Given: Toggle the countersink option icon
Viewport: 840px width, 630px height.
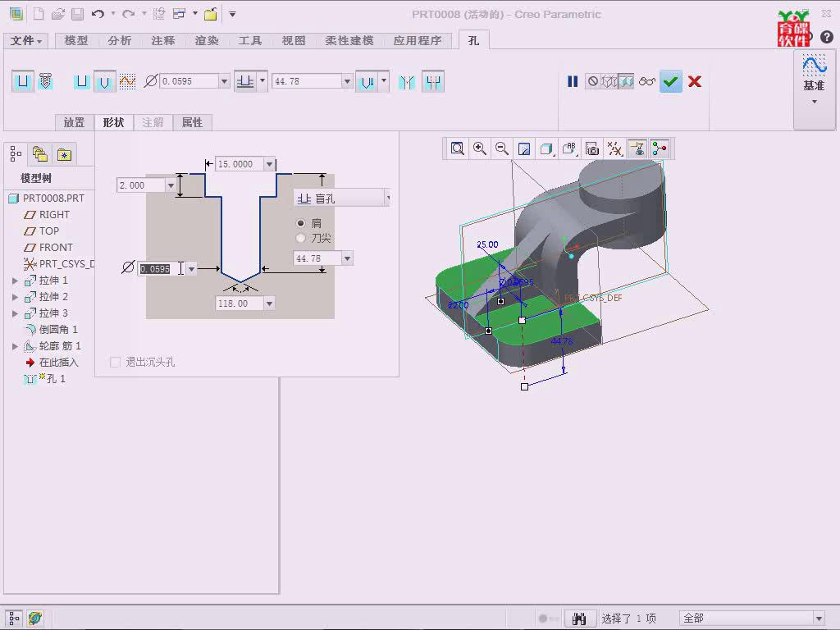Looking at the screenshot, I should 407,82.
